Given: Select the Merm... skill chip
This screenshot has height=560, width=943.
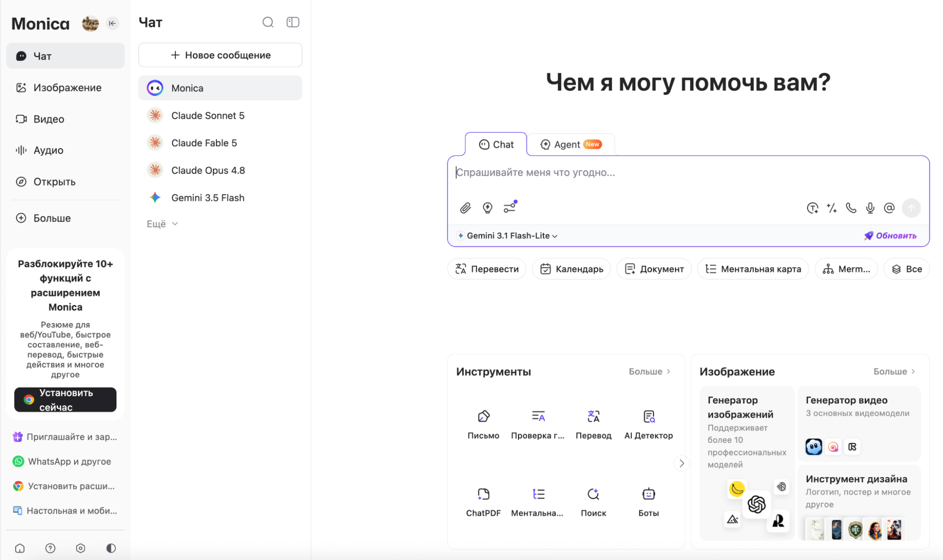Looking at the screenshot, I should [x=846, y=269].
